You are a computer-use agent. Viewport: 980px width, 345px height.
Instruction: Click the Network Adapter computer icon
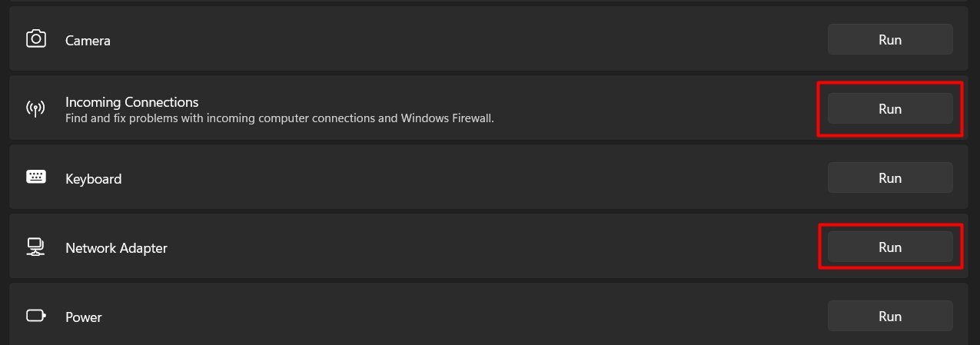(x=36, y=247)
